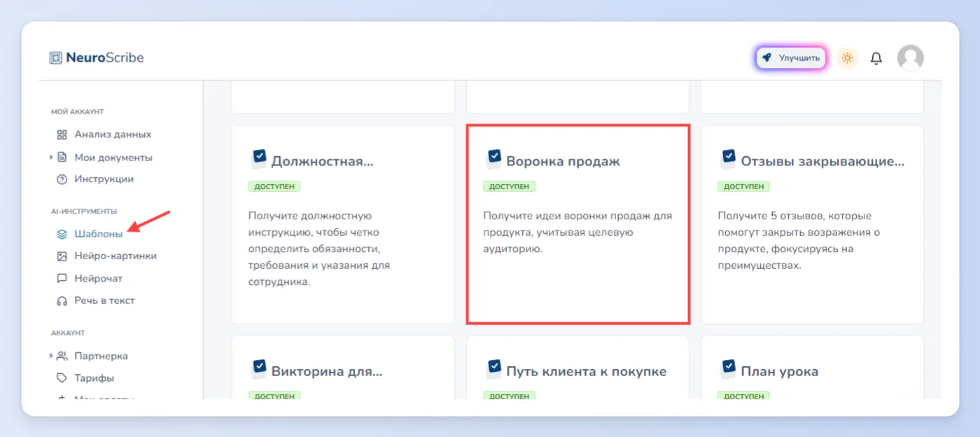Image resolution: width=980 pixels, height=437 pixels.
Task: Click ДОСТУПЕН badge on План урока card
Action: click(x=743, y=396)
